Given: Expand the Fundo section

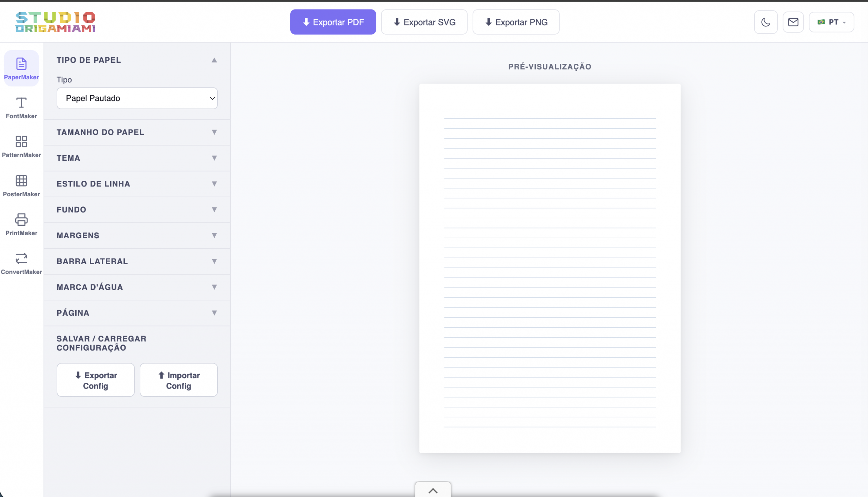Looking at the screenshot, I should click(x=137, y=210).
